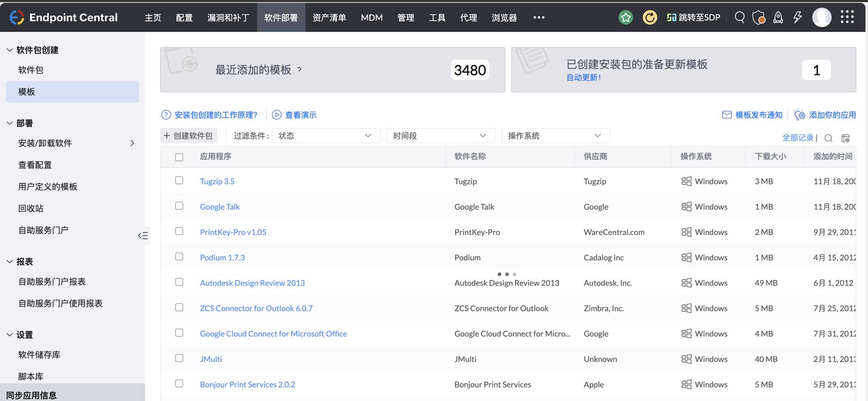The image size is (868, 401).
Task: Click the 创建软件包 button
Action: coord(189,136)
